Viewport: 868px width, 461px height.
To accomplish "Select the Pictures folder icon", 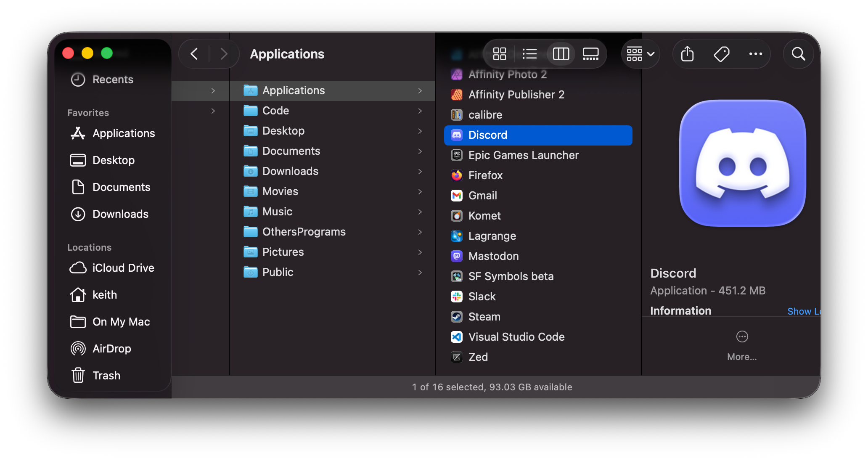I will pyautogui.click(x=250, y=252).
